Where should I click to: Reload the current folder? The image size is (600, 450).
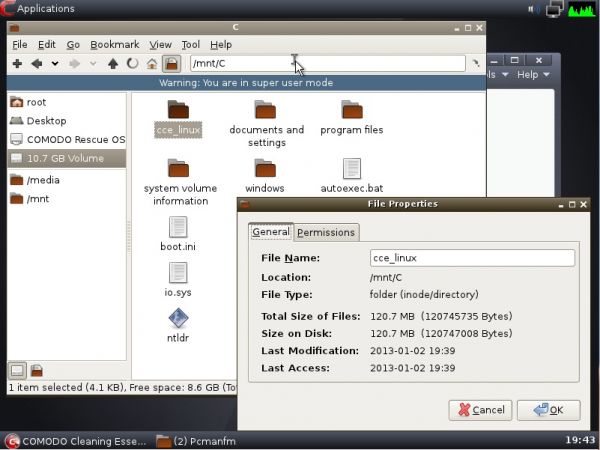point(132,64)
